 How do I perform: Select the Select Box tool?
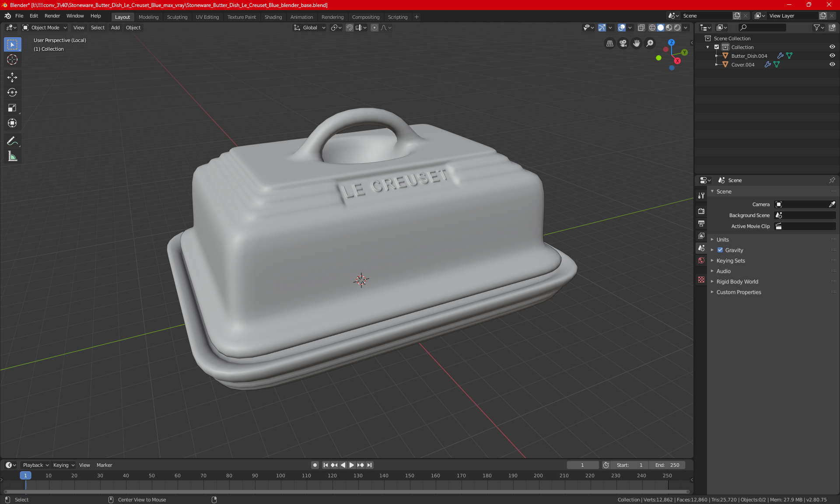(12, 45)
